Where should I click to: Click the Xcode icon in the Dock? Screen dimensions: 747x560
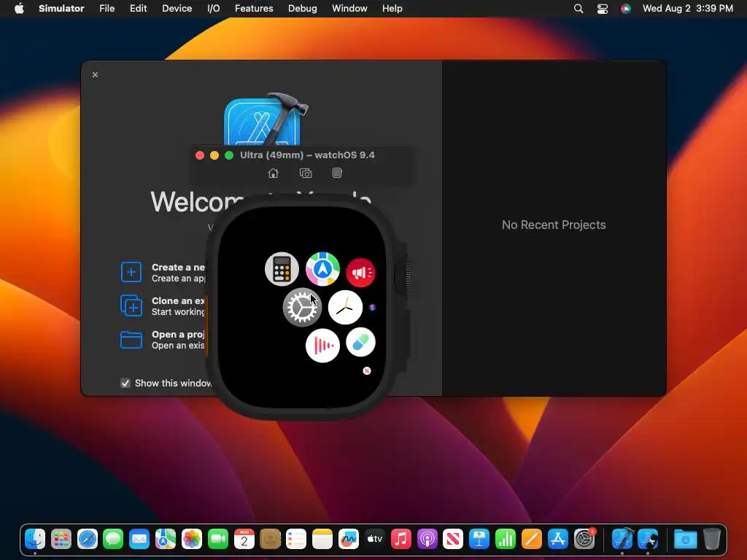[x=622, y=539]
